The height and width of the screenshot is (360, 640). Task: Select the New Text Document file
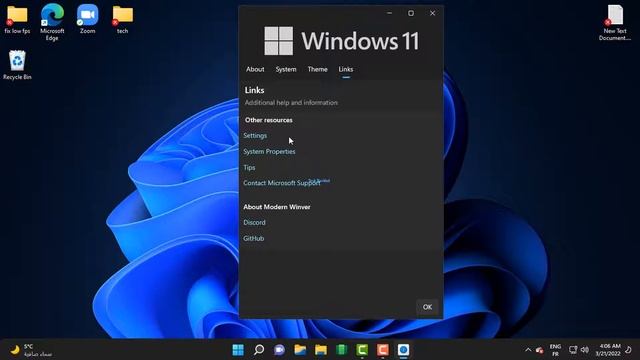[615, 22]
